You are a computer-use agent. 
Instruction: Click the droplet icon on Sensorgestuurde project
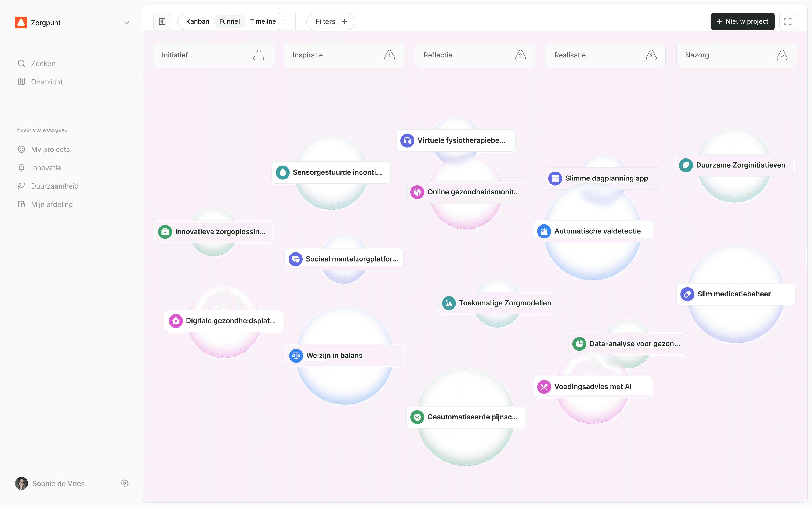coord(283,172)
